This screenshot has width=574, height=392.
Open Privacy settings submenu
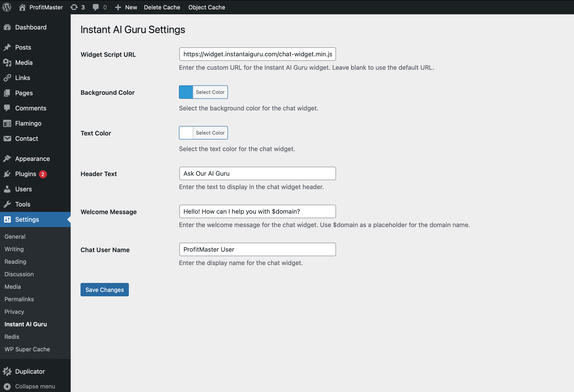[x=14, y=312]
